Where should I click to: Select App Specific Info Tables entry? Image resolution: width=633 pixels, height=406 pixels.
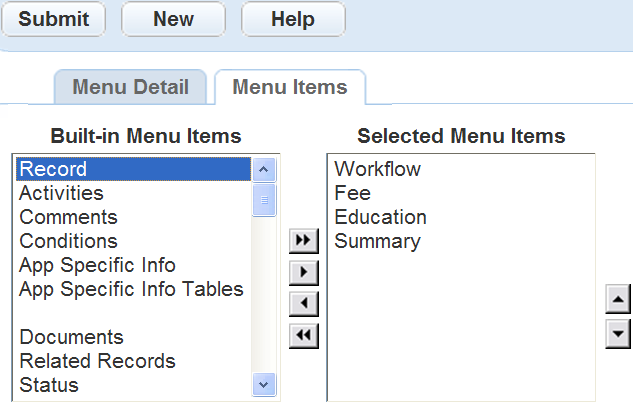[x=131, y=289]
